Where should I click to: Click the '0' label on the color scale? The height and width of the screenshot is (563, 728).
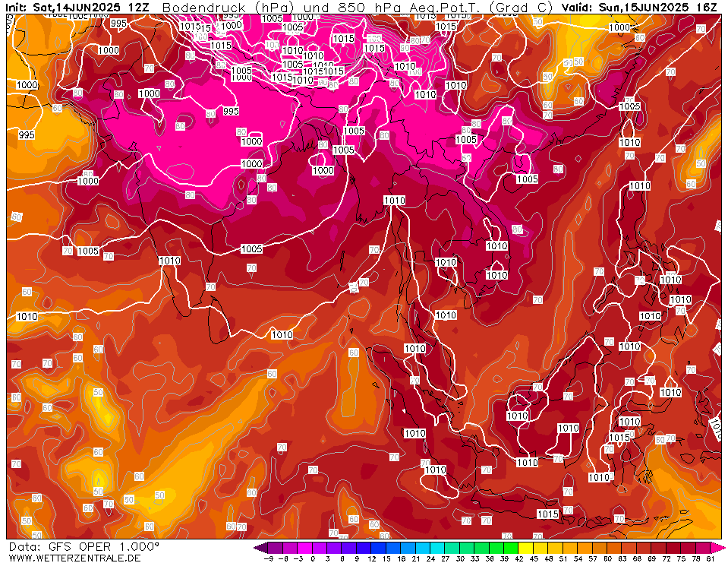click(x=313, y=558)
